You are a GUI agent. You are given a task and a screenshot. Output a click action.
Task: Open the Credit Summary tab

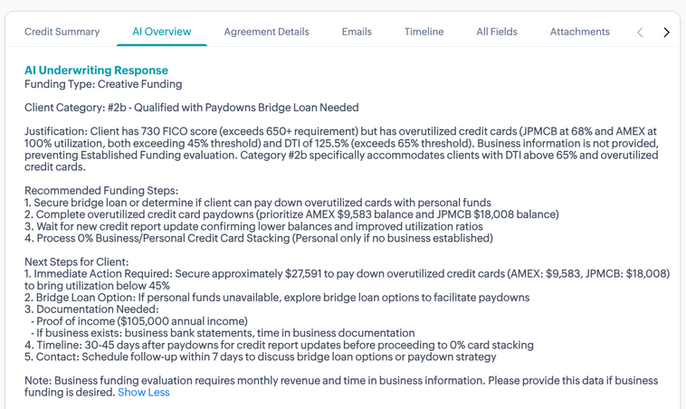tap(62, 32)
